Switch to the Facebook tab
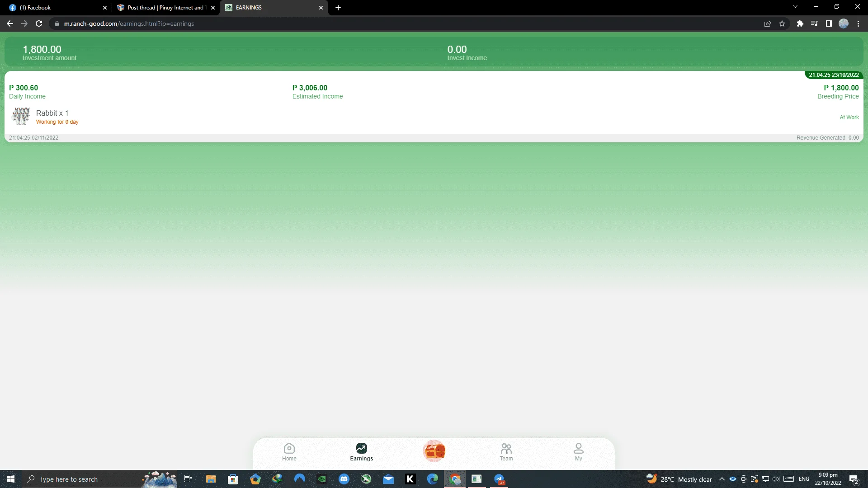 click(57, 8)
